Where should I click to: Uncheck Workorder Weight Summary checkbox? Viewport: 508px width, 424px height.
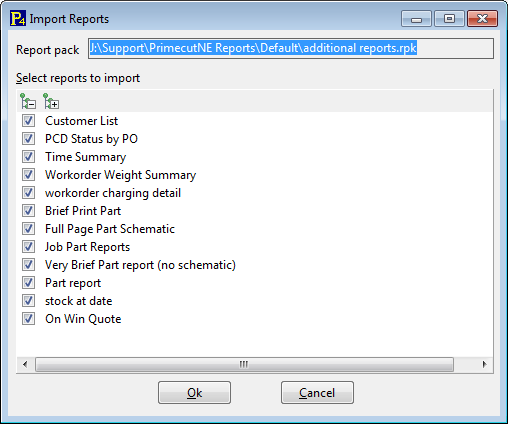28,175
